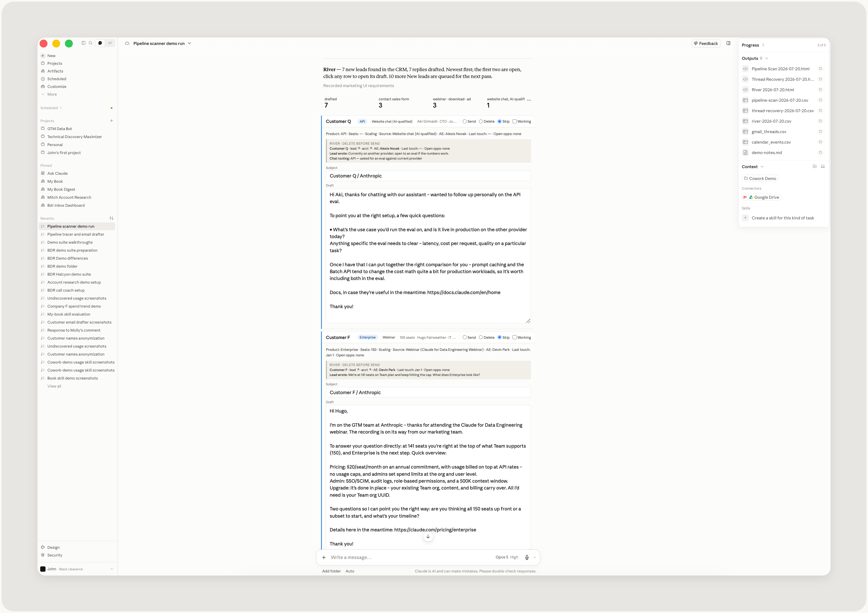868x613 pixels.
Task: Open the Google Drive connector chip
Action: point(764,197)
